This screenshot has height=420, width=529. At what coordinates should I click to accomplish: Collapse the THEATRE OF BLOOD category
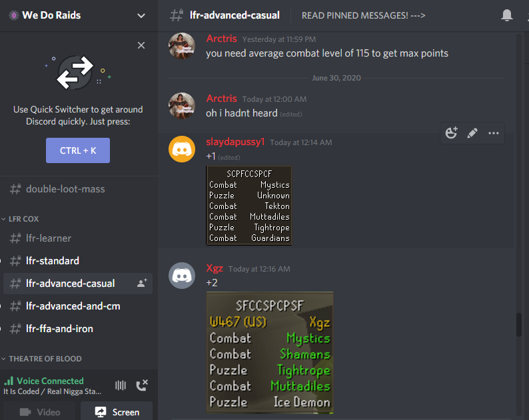41,359
